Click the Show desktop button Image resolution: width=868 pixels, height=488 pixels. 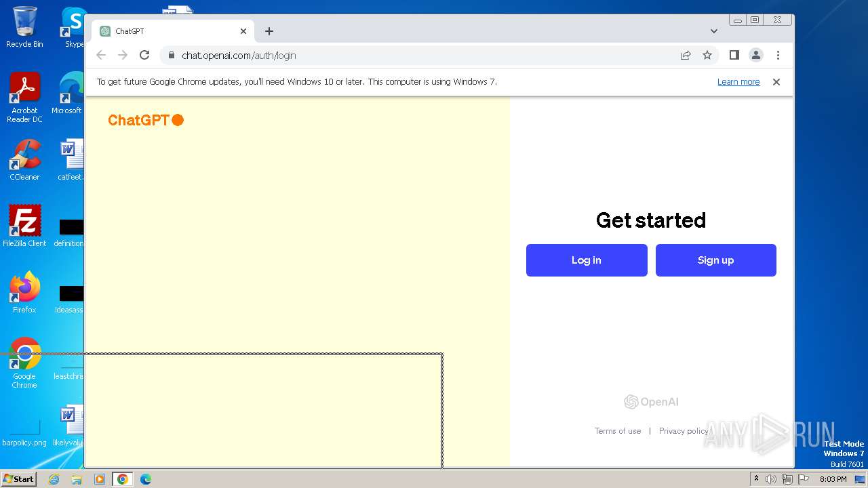(x=861, y=479)
